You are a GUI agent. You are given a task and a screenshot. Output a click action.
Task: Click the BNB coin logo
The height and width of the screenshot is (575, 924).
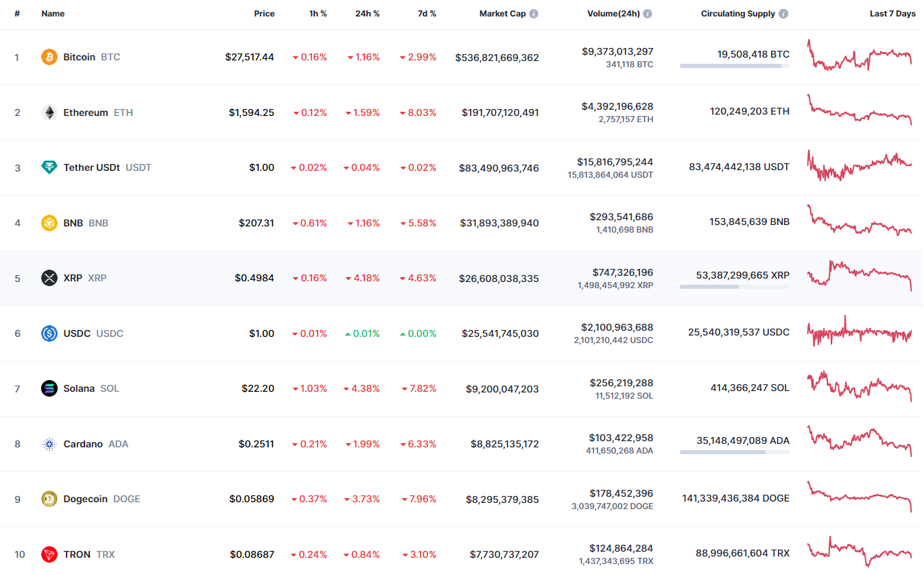coord(49,223)
